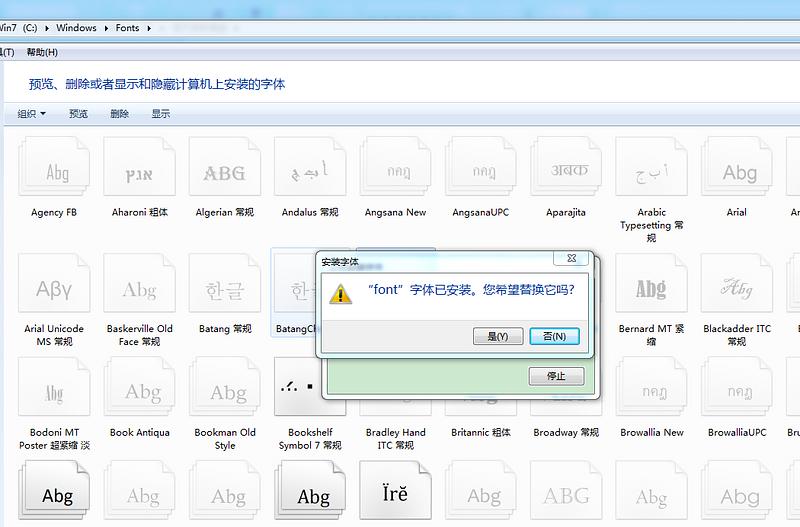Screen dimensions: 800x527
Task: Select the Batang 常规 font icon
Action: coord(224,283)
